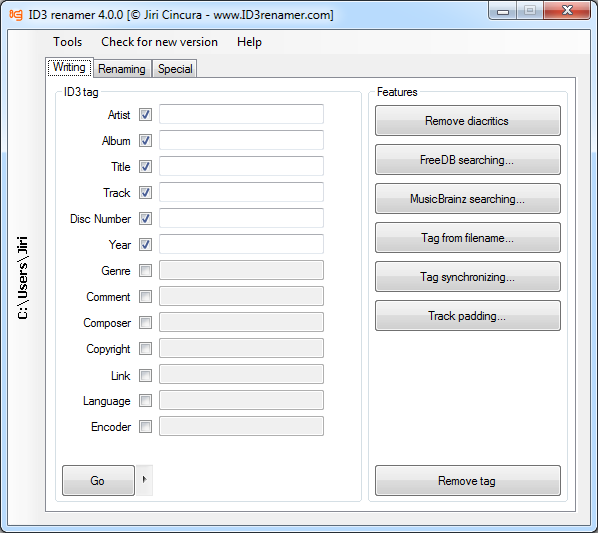Switch to the Special tab
This screenshot has width=598, height=533.
pyautogui.click(x=175, y=69)
